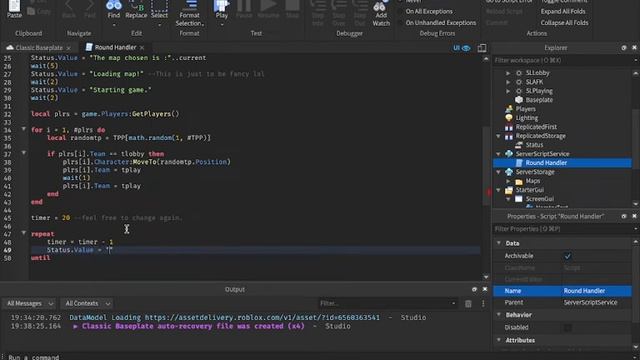This screenshot has height=360, width=640.
Task: Select the Players service icon in Explorer
Action: click(x=509, y=109)
